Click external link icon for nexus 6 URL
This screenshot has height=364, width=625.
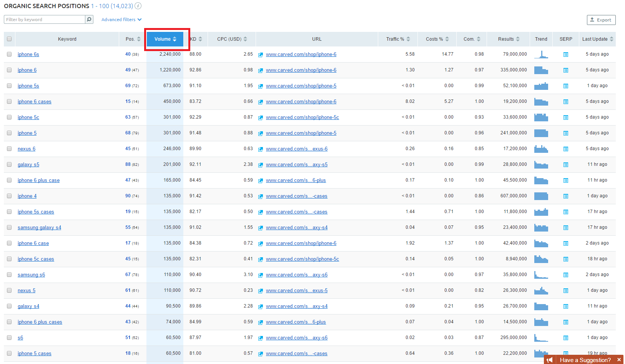click(x=261, y=149)
